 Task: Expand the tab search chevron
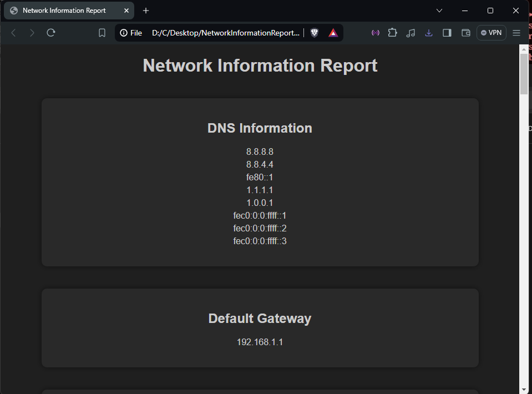pyautogui.click(x=439, y=11)
